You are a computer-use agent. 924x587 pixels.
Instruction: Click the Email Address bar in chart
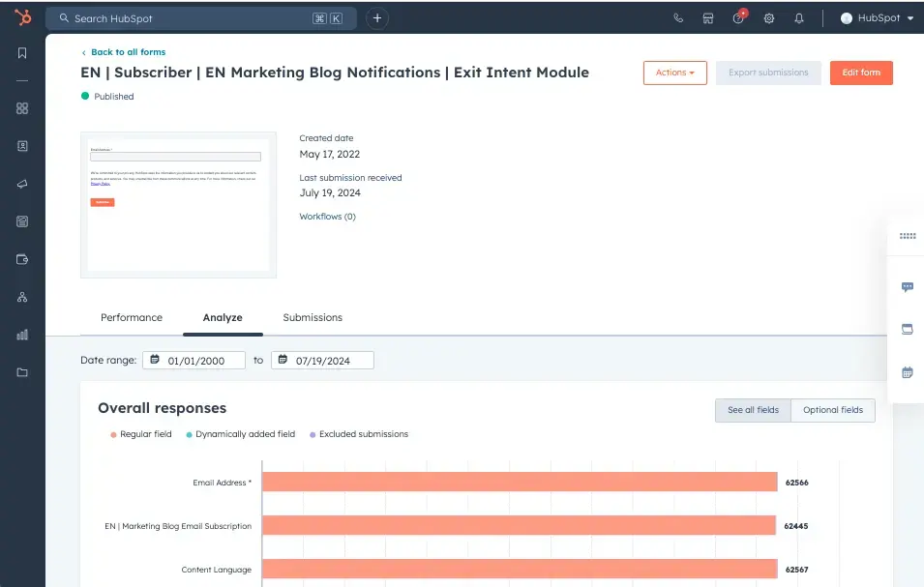pos(520,482)
